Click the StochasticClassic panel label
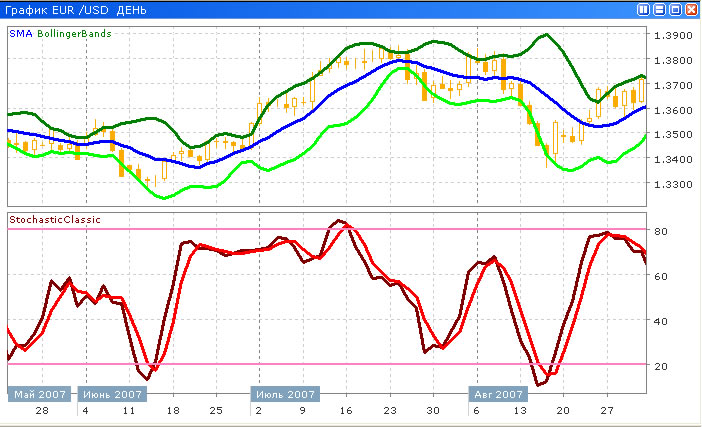The width and height of the screenshot is (702, 427). [x=54, y=219]
